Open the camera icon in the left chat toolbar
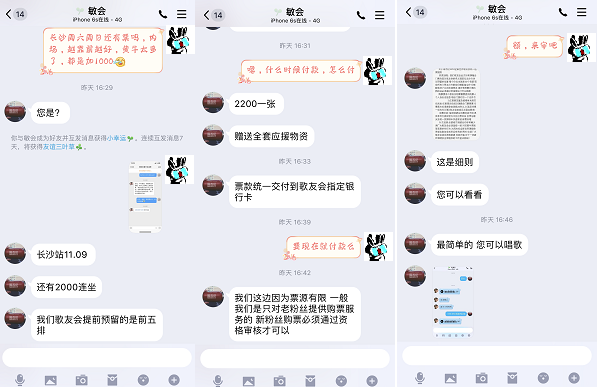This screenshot has width=597, height=387. [81, 380]
